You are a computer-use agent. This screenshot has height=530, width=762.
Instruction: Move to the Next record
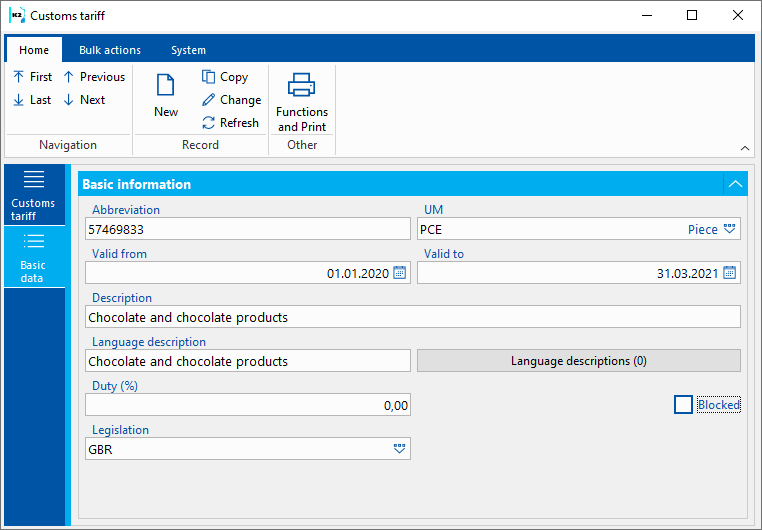pos(84,100)
